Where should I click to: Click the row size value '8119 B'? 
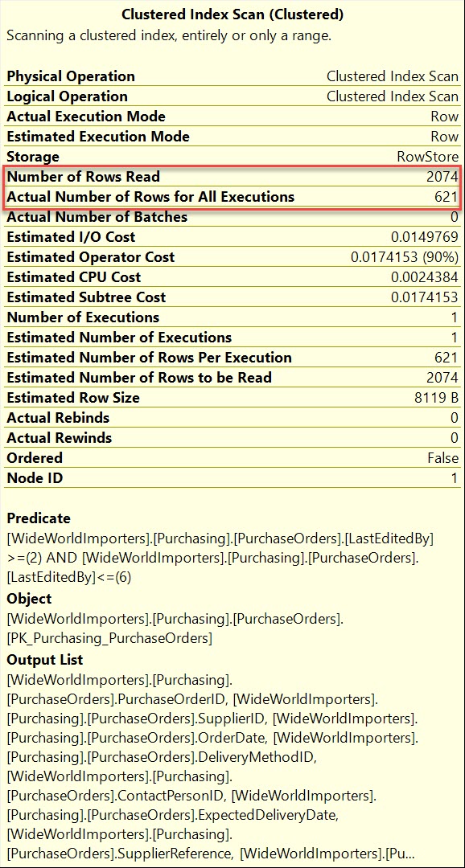point(435,398)
